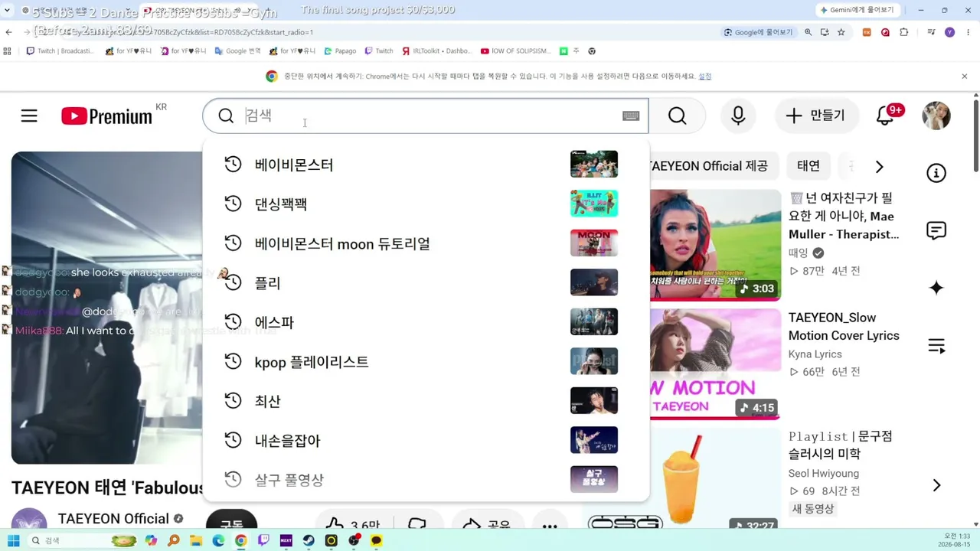Click the Seol Hwiyoung channel name
Screen dimensions: 980x551
pyautogui.click(x=824, y=474)
